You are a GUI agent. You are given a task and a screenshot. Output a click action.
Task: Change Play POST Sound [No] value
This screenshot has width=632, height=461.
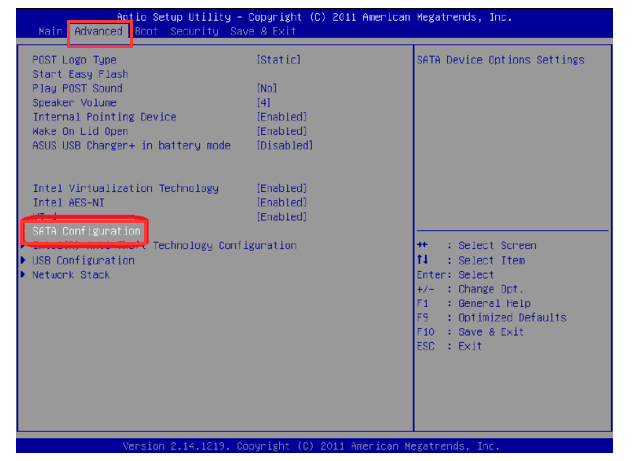click(x=267, y=88)
